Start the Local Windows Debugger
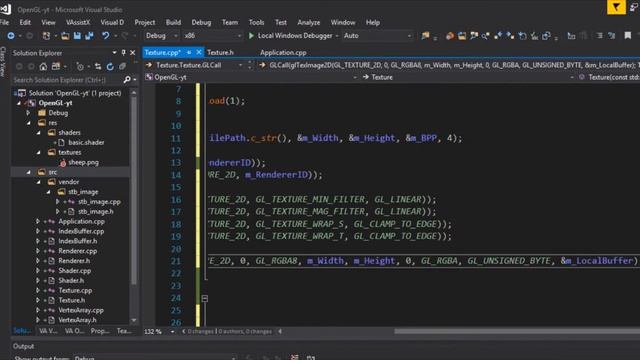The width and height of the screenshot is (640, 360). (290, 36)
